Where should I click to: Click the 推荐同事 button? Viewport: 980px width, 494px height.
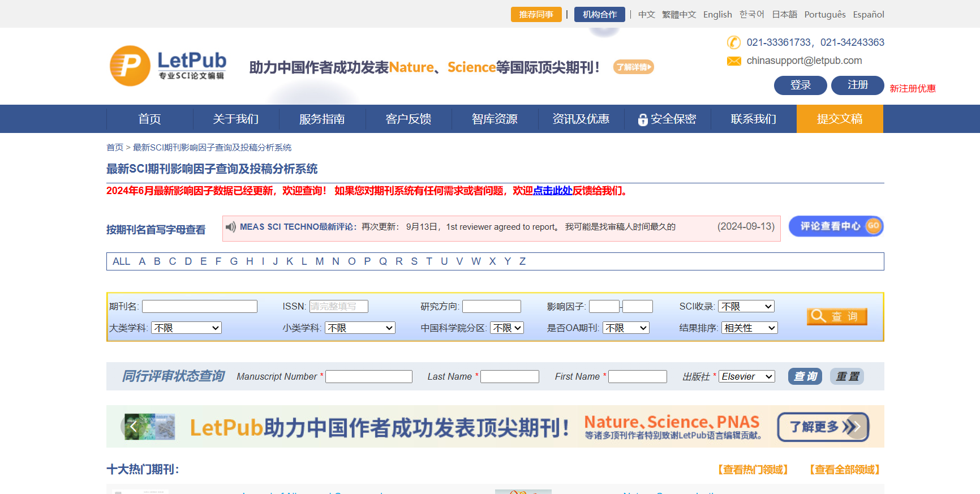[536, 14]
